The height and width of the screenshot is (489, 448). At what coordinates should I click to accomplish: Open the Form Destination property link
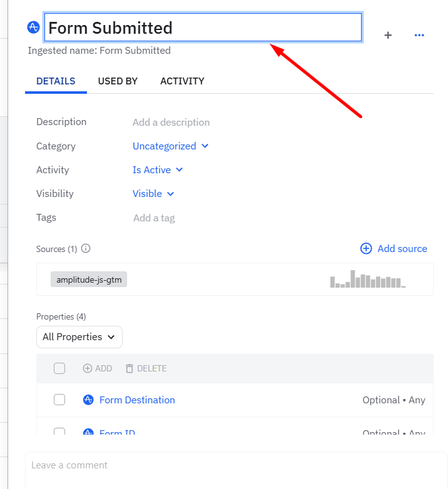click(x=137, y=400)
